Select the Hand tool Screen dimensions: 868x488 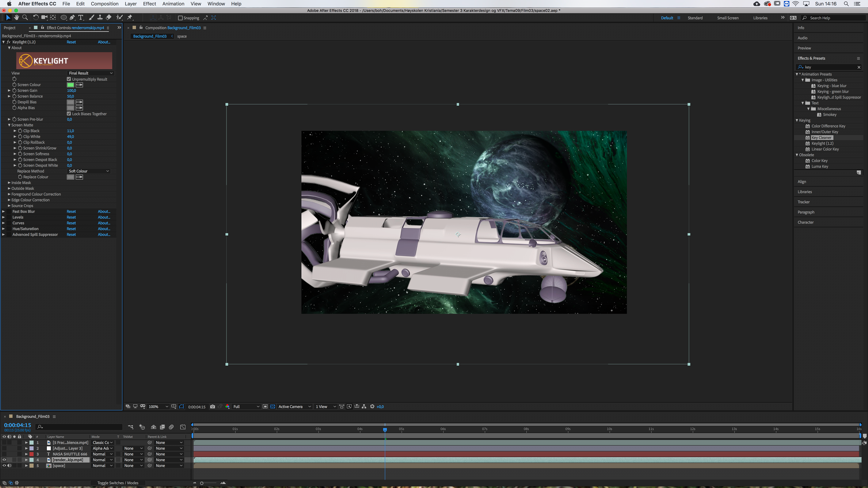tap(16, 18)
